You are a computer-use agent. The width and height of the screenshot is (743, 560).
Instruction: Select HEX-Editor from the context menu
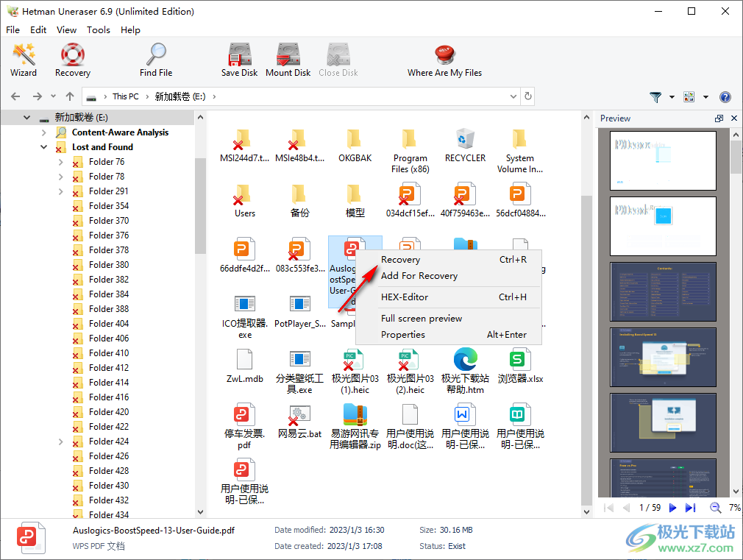click(404, 297)
